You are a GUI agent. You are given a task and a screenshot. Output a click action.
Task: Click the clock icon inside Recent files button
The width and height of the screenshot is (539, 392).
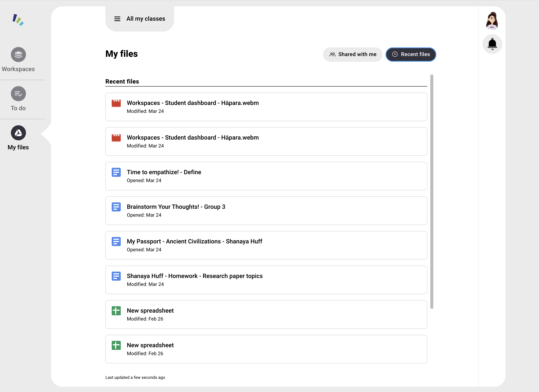pyautogui.click(x=395, y=54)
